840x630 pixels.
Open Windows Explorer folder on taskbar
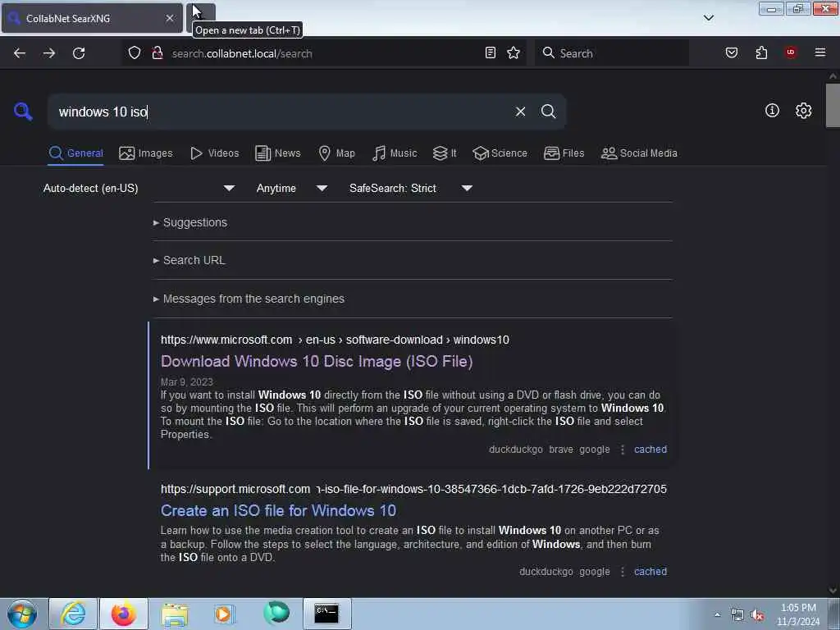(x=175, y=614)
